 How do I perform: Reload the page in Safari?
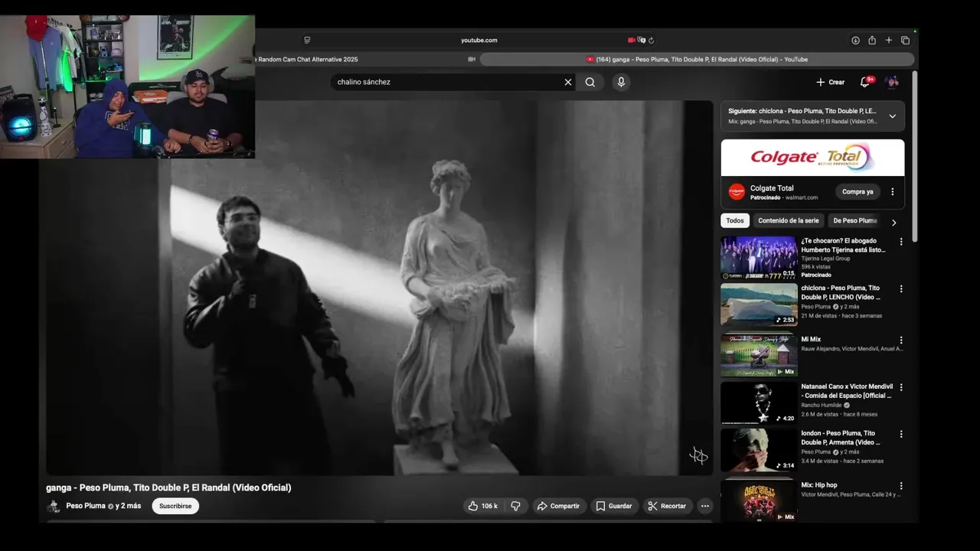coord(652,41)
